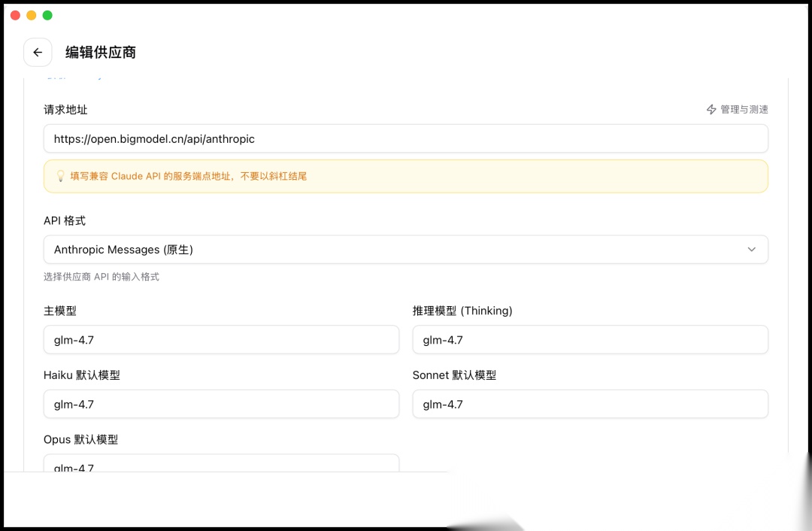The height and width of the screenshot is (531, 812).
Task: Select the Opus 默认模型 input field
Action: pyautogui.click(x=221, y=464)
